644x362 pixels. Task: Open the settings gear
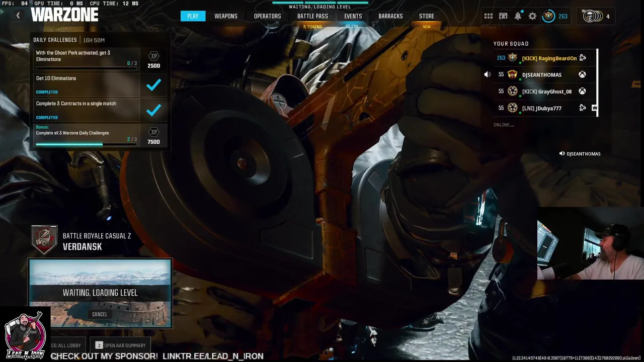(x=532, y=16)
